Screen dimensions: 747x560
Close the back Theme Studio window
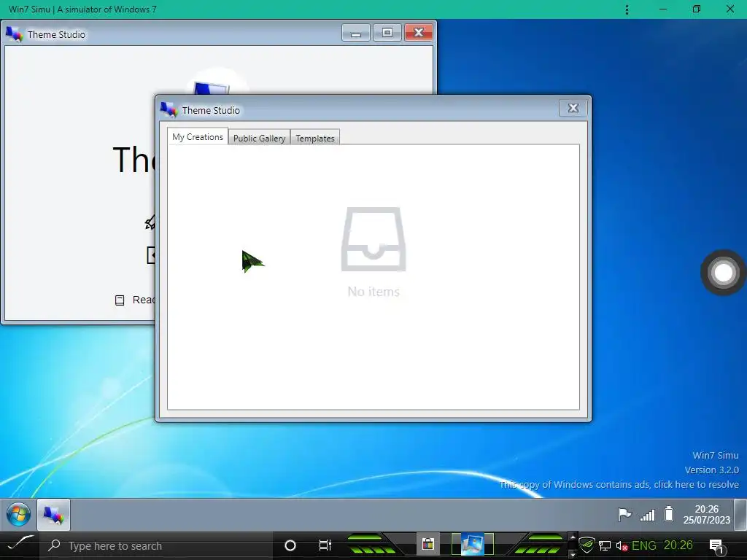point(418,33)
